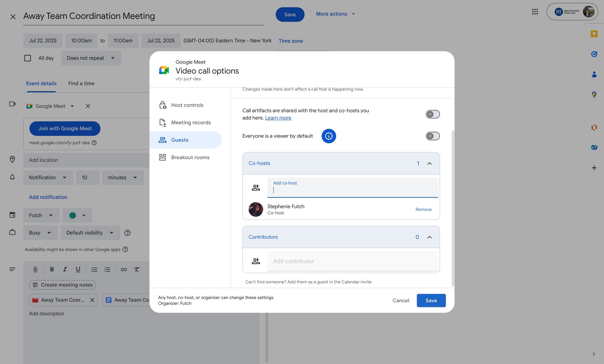The image size is (604, 364).
Task: Toggle call artifacts sharing switch
Action: coord(433,114)
